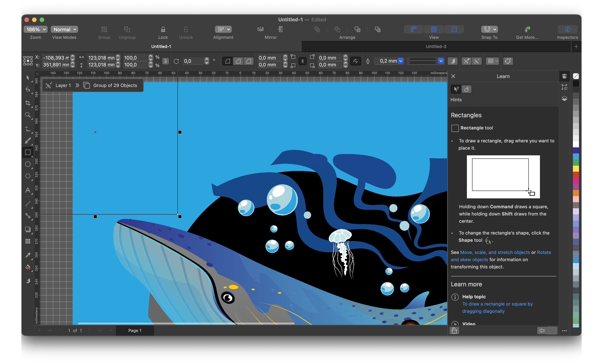Open the Normal view modes dropdown
The width and height of the screenshot is (603, 364).
pos(64,30)
